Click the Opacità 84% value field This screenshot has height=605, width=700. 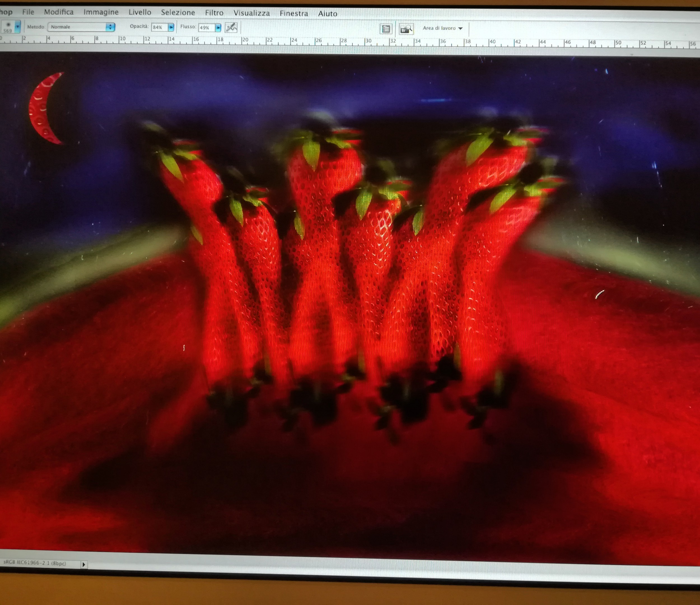point(159,27)
